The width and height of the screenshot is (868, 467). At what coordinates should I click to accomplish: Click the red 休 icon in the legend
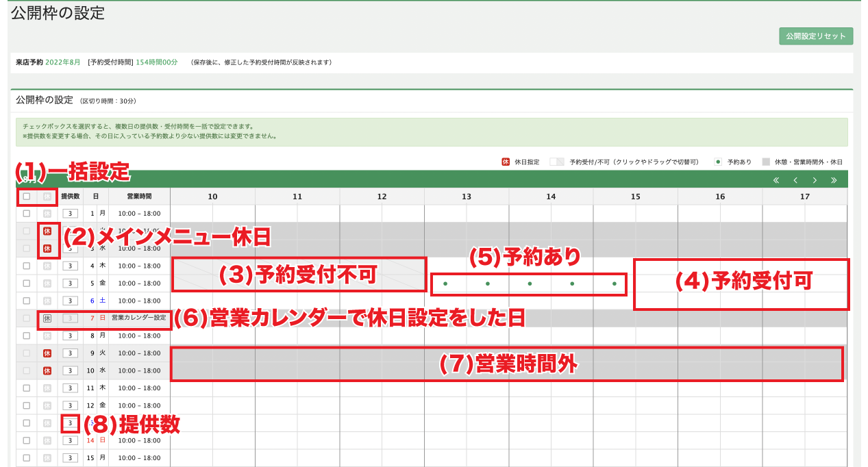(506, 162)
